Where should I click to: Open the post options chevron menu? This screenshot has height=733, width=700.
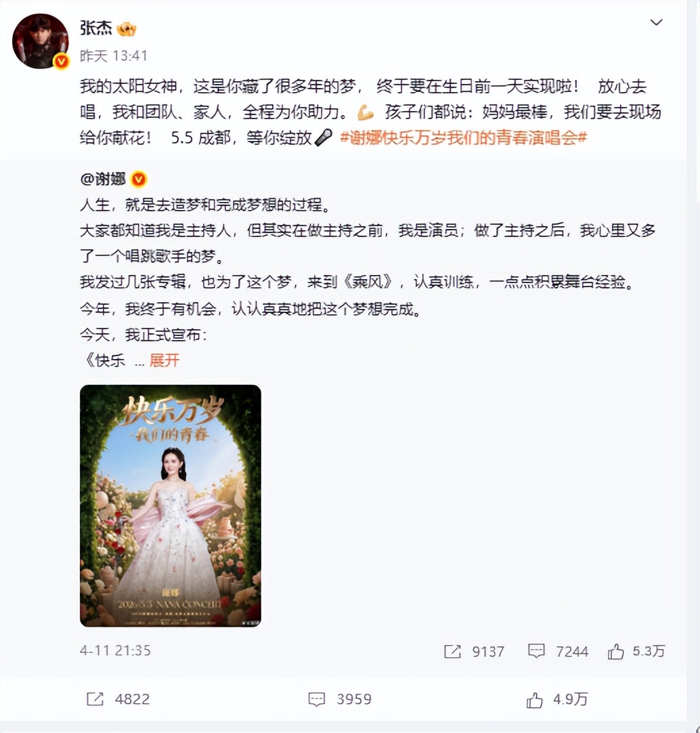[656, 22]
